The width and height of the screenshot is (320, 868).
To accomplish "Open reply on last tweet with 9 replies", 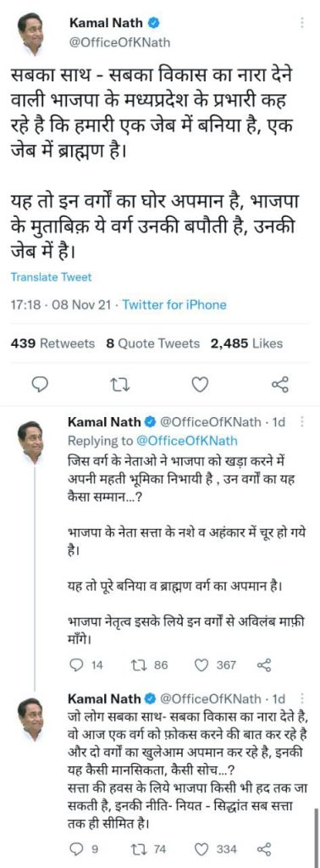I will [84, 849].
